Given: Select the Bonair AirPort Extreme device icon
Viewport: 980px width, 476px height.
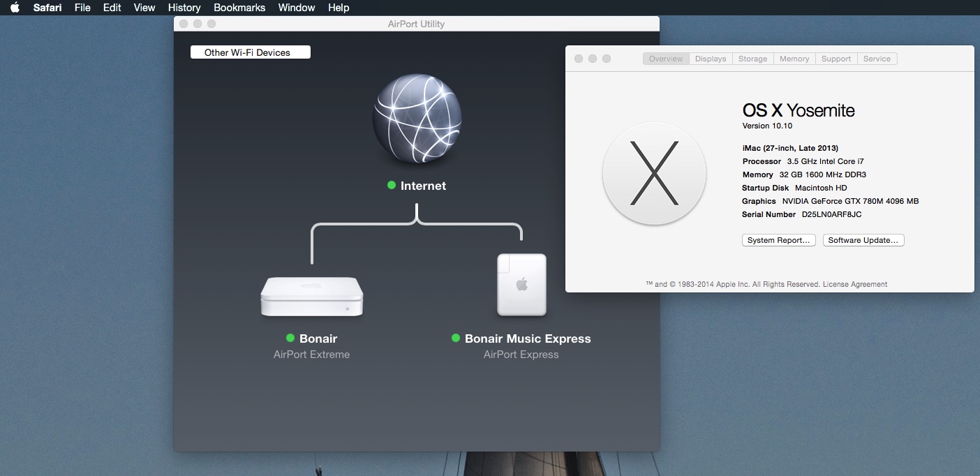Looking at the screenshot, I should pos(312,296).
